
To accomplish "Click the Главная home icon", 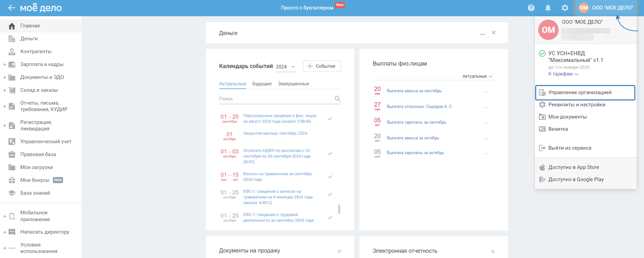I will click(12, 26).
